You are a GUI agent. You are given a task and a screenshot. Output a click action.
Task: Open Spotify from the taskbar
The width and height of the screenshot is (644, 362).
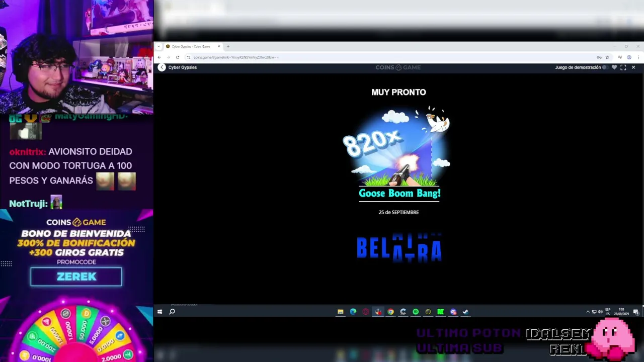(416, 312)
